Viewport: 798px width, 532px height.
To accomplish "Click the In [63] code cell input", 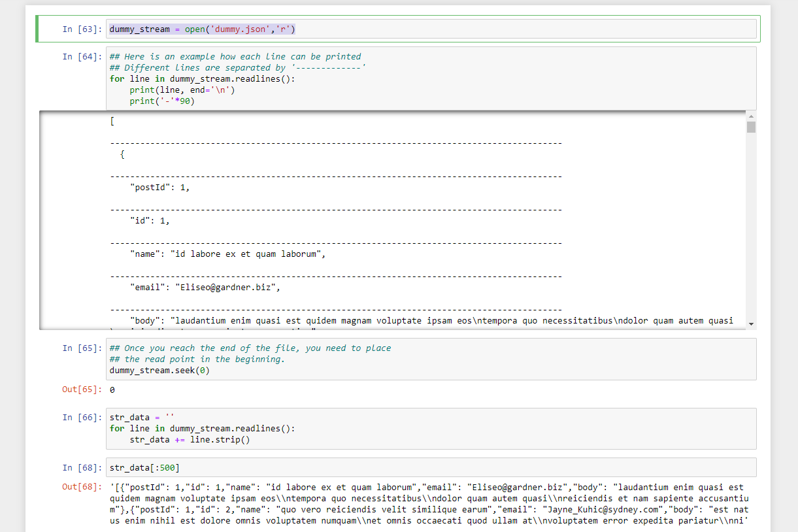I will (431, 29).
